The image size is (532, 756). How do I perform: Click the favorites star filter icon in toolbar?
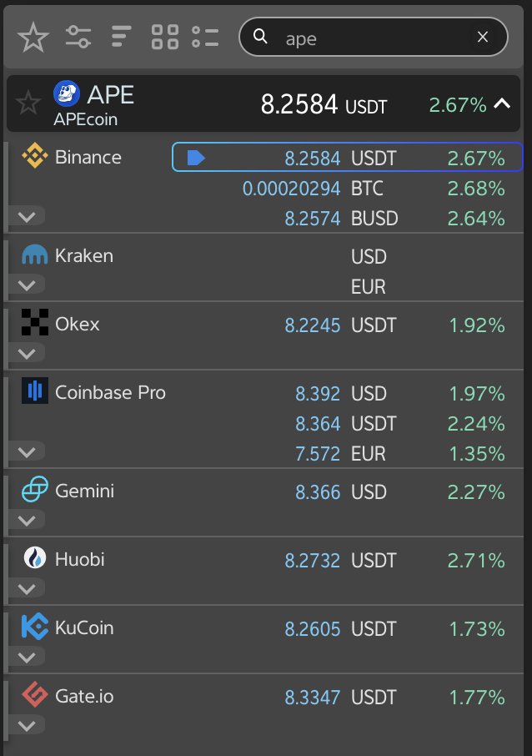click(33, 37)
